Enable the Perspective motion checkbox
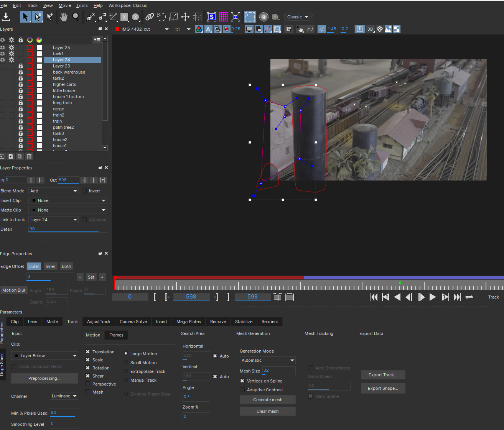 tap(88, 384)
